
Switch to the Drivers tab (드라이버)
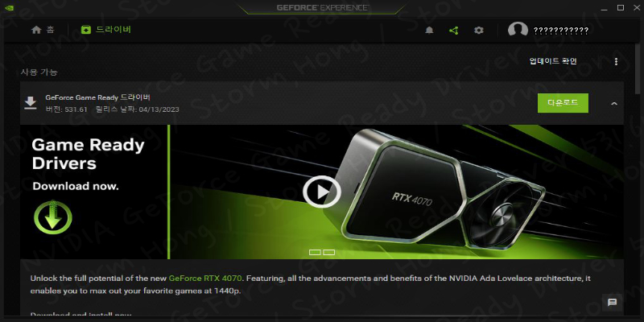pyautogui.click(x=106, y=30)
